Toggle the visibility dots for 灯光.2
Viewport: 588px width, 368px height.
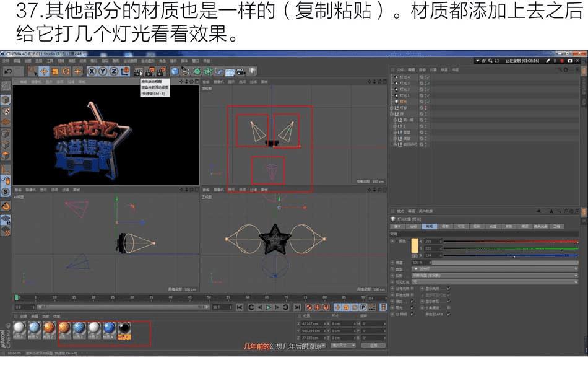[x=425, y=89]
